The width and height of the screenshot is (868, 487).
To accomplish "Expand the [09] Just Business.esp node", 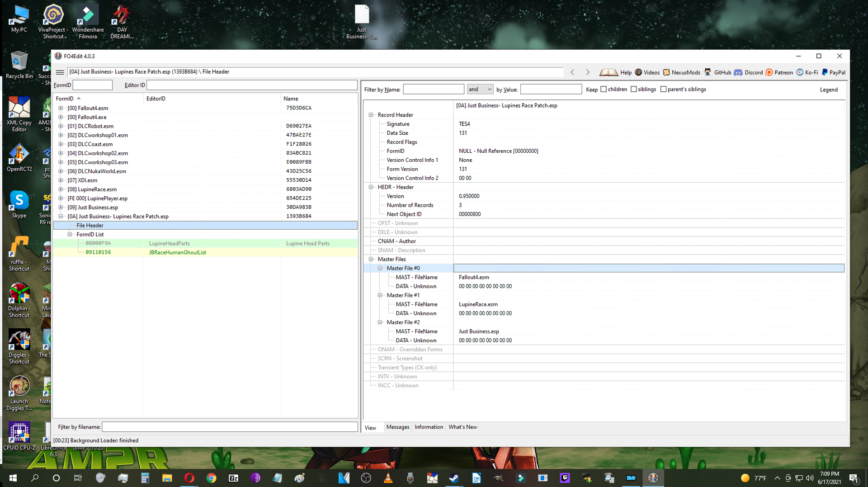I will [x=61, y=208].
